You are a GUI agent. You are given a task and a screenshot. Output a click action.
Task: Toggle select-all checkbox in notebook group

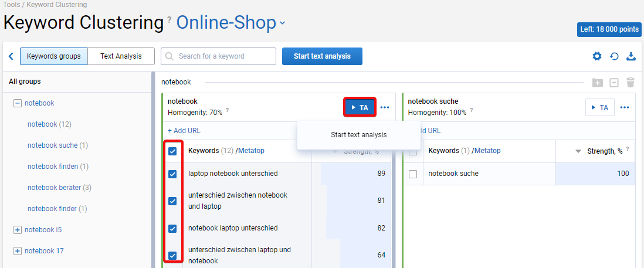pyautogui.click(x=172, y=151)
